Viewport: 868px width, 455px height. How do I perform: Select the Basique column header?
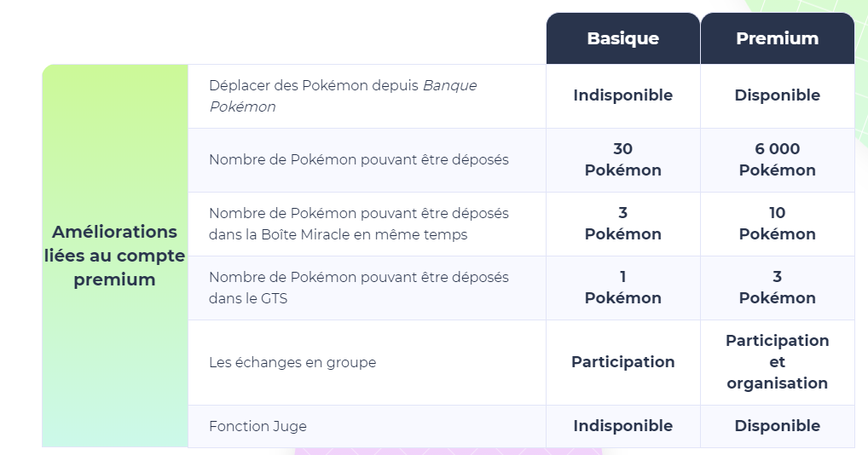[x=622, y=38]
